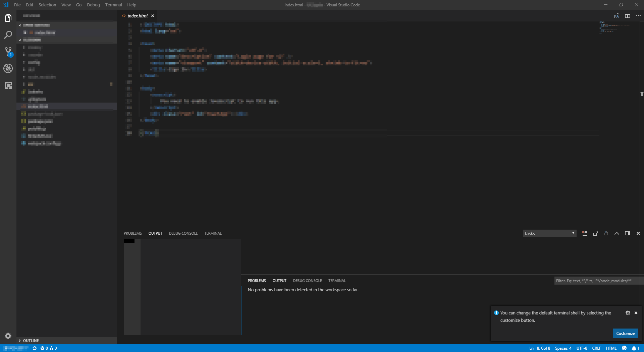Click the Customize button in the notification
This screenshot has height=352, width=644.
click(626, 333)
